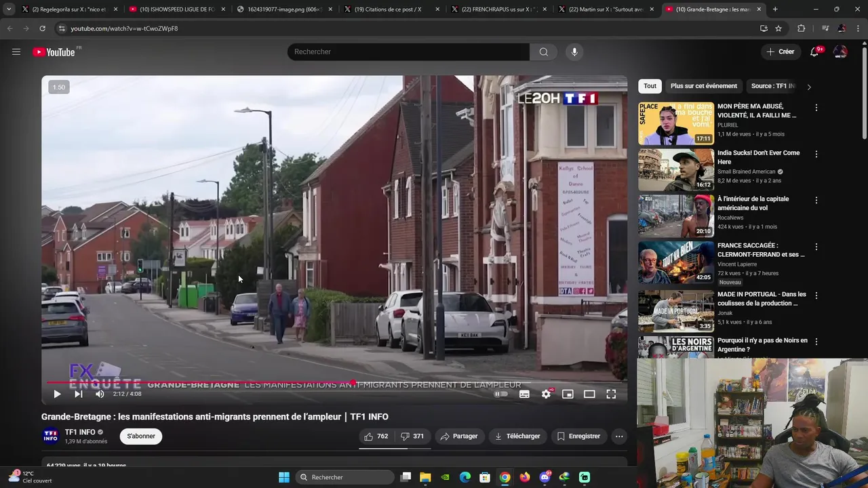Switch to FRENCHRAPUS X tab
Image resolution: width=868 pixels, height=488 pixels.
click(x=498, y=9)
